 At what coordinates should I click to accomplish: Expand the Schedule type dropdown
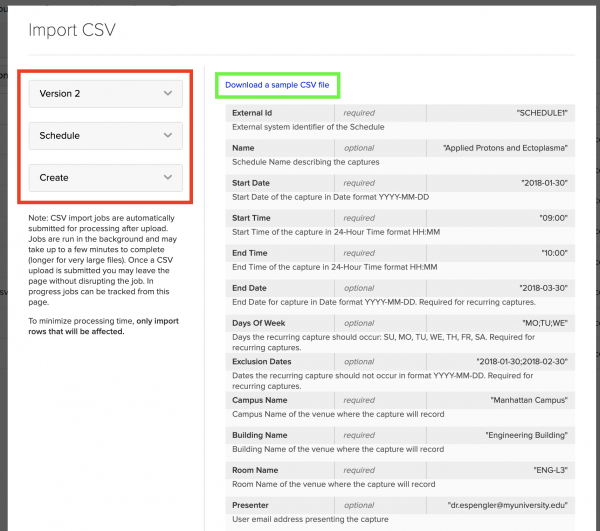[105, 135]
